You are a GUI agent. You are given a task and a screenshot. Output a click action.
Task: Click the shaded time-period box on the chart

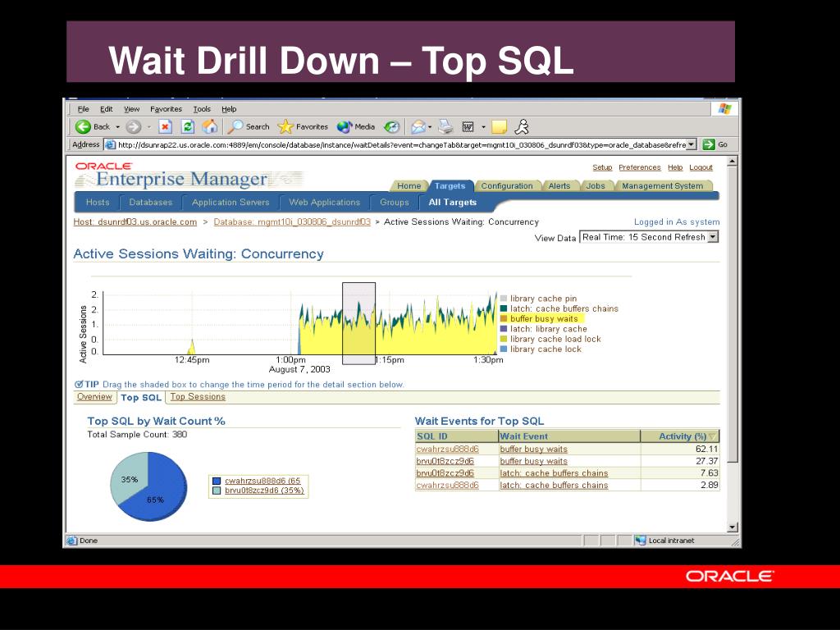coord(359,323)
